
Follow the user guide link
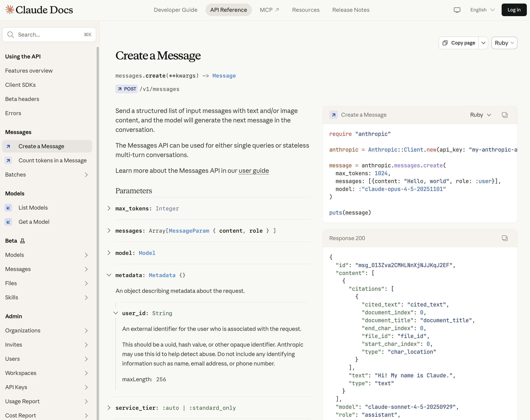(253, 171)
